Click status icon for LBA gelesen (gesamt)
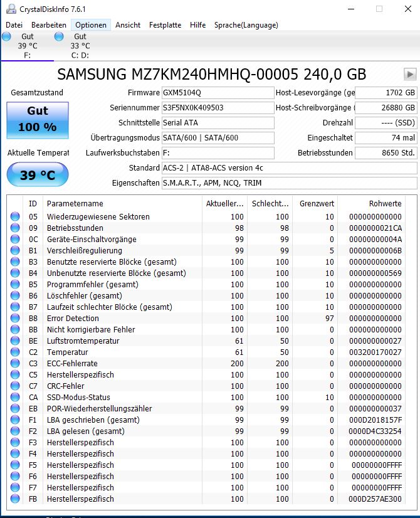420x518 pixels. [x=15, y=431]
